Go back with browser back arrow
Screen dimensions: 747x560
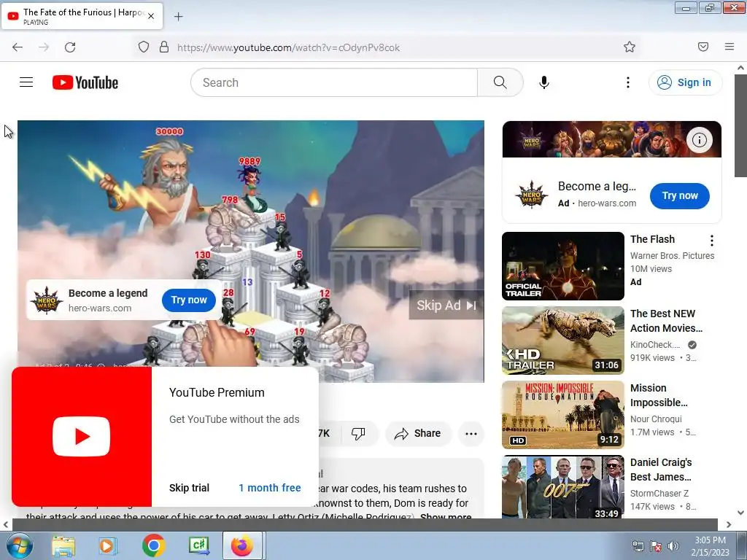(x=18, y=47)
